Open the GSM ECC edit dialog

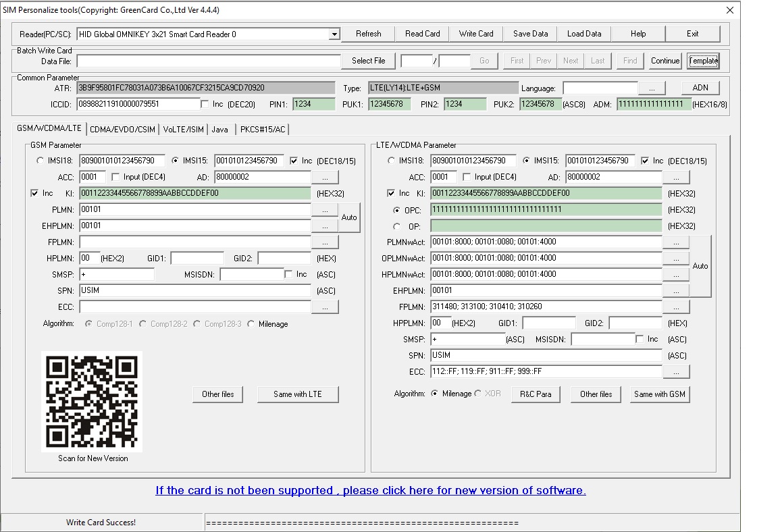coord(325,307)
